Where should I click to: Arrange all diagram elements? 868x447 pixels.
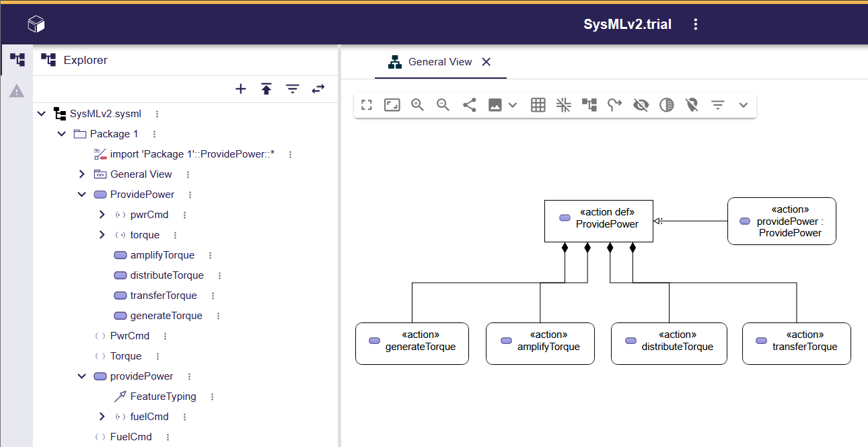[589, 105]
